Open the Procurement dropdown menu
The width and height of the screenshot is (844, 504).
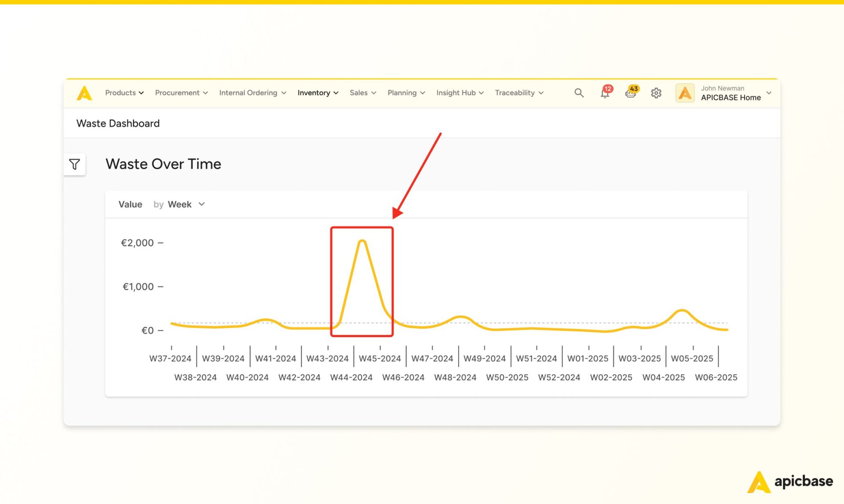click(181, 92)
